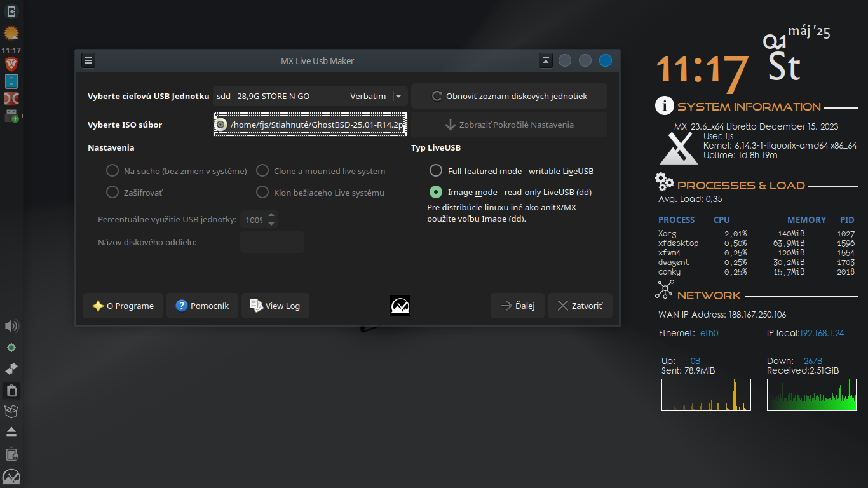868x488 pixels.
Task: Click the Xorg process row in Conky
Action: click(756, 233)
